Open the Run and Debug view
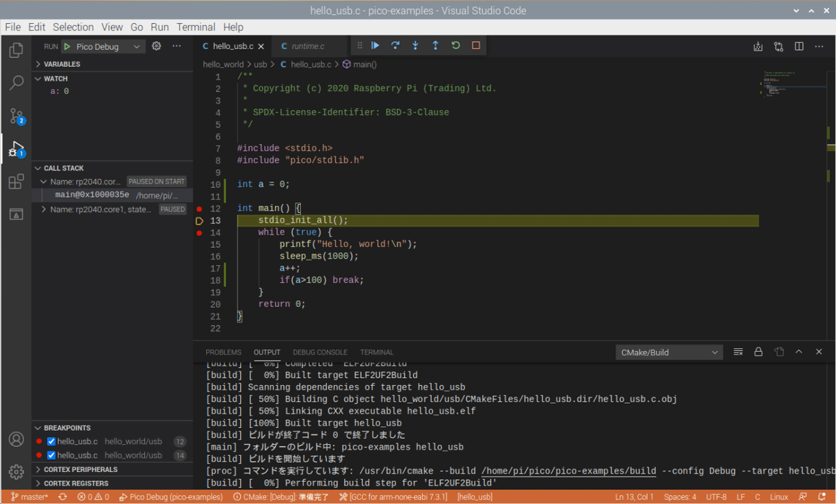836x504 pixels. [x=16, y=148]
